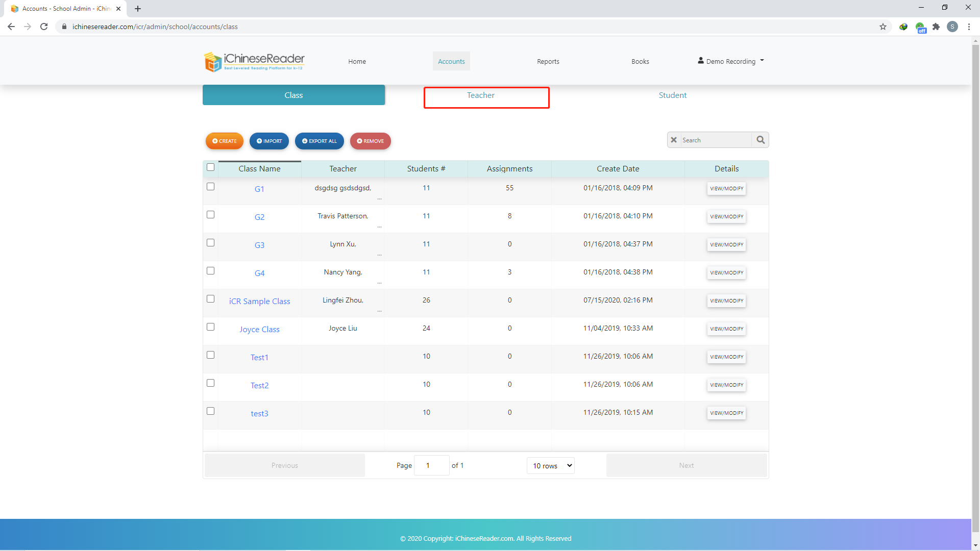Open the Reports menu item
The width and height of the screenshot is (980, 551).
(548, 61)
